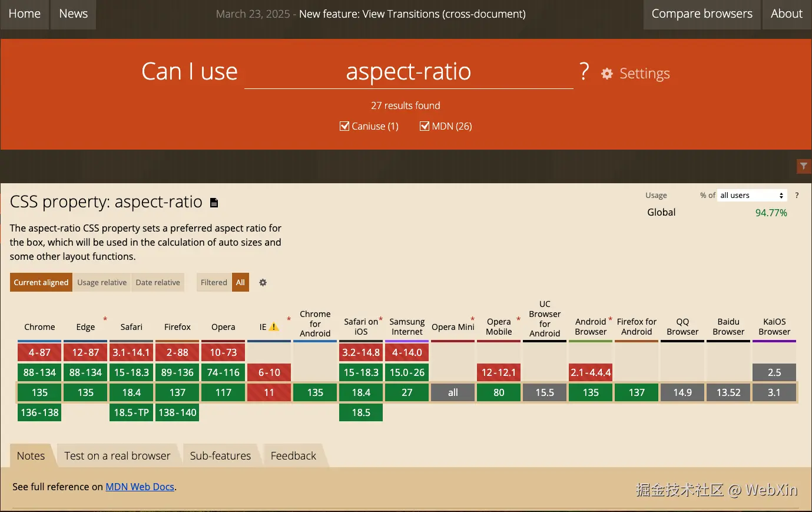Click the Chrome 136-138 version cell
This screenshot has height=512, width=812.
(x=39, y=412)
